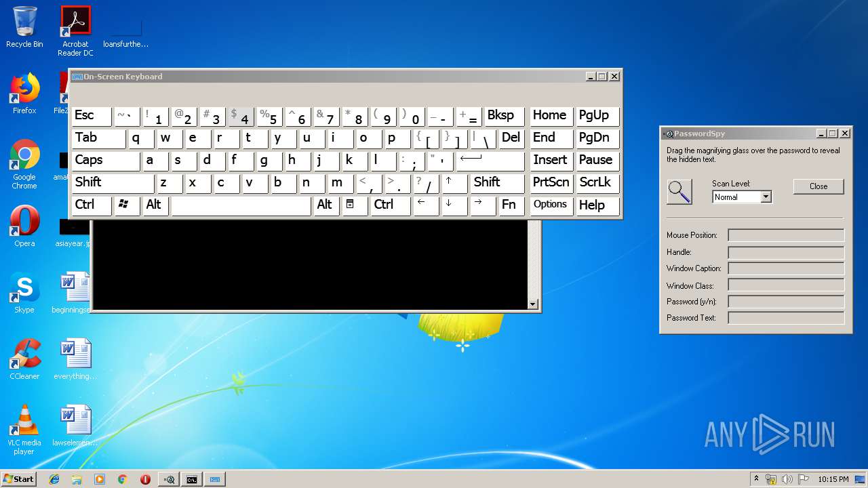This screenshot has height=488, width=868.
Task: Switch to command prompt taskbar button
Action: click(x=192, y=479)
